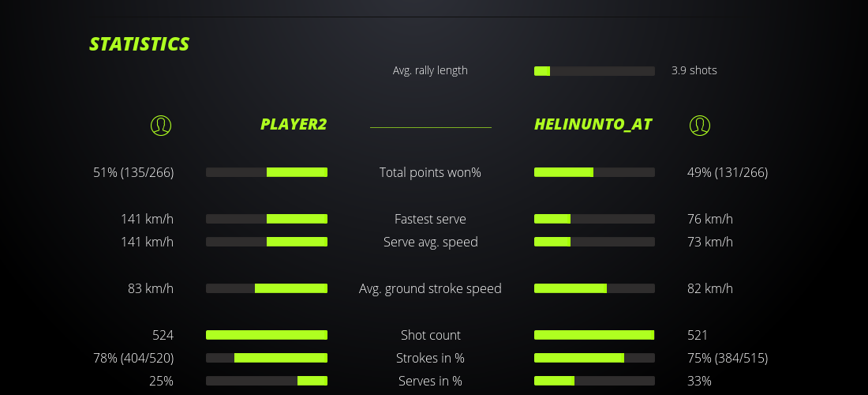Click the STATISTICS section title
The image size is (868, 395).
140,44
